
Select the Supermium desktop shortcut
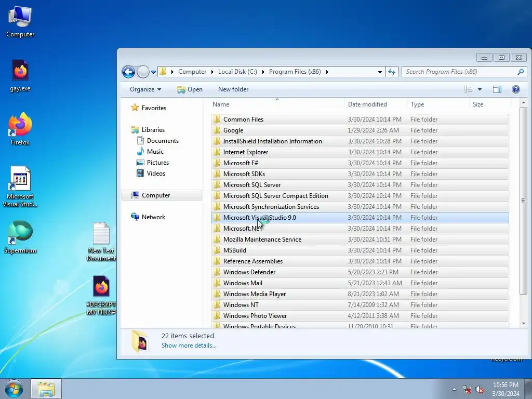(20, 237)
